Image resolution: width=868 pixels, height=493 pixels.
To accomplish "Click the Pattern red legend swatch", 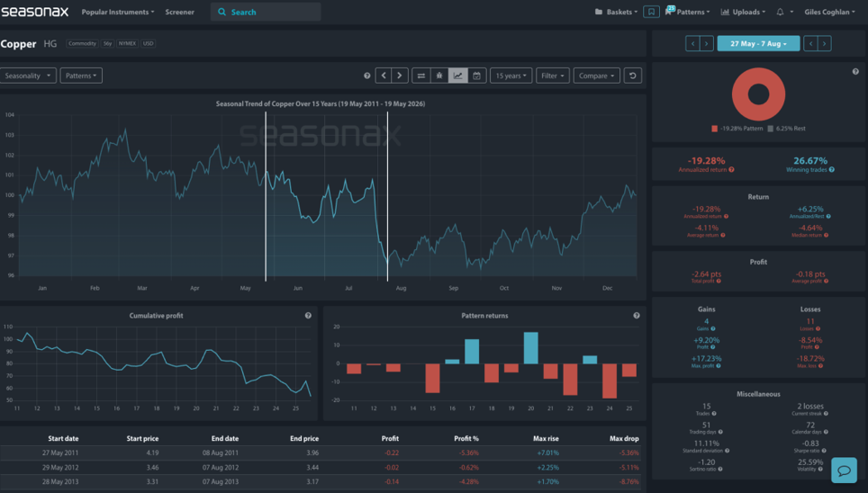I will pos(715,129).
